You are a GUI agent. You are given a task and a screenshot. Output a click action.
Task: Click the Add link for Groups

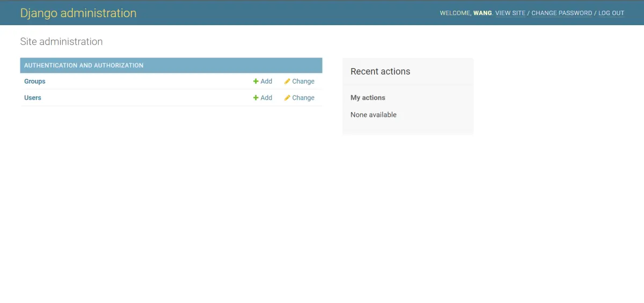click(x=263, y=82)
